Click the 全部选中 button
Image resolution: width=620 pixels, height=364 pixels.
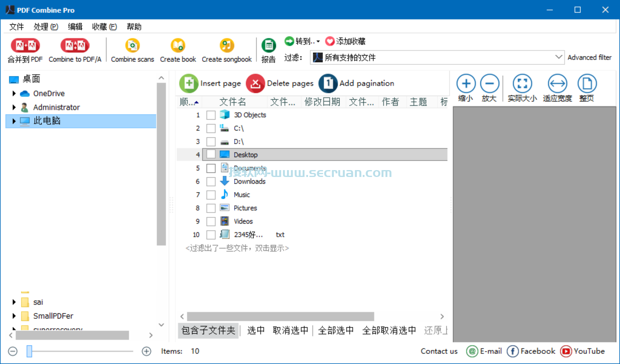pyautogui.click(x=336, y=331)
